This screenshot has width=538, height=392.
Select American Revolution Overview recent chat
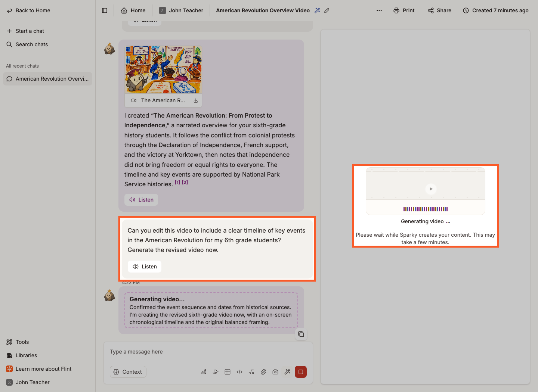[x=47, y=79]
